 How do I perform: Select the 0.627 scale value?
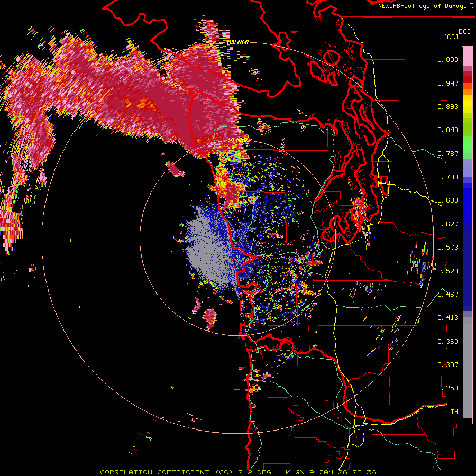pos(448,224)
